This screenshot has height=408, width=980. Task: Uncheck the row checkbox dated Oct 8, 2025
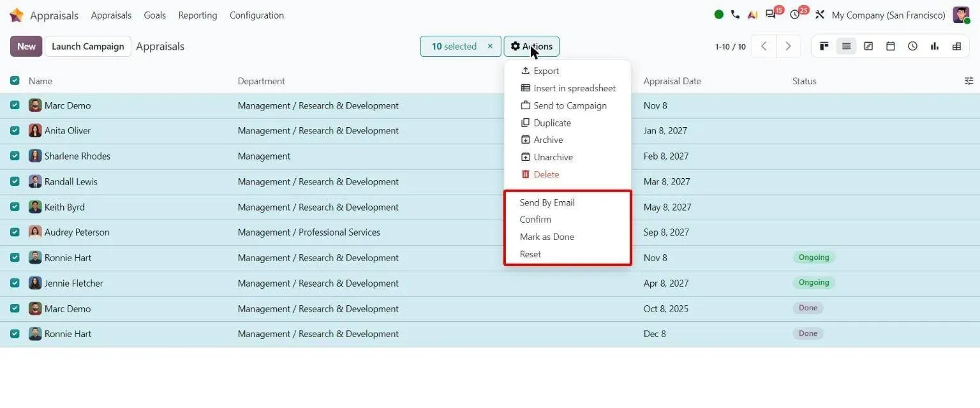(15, 308)
